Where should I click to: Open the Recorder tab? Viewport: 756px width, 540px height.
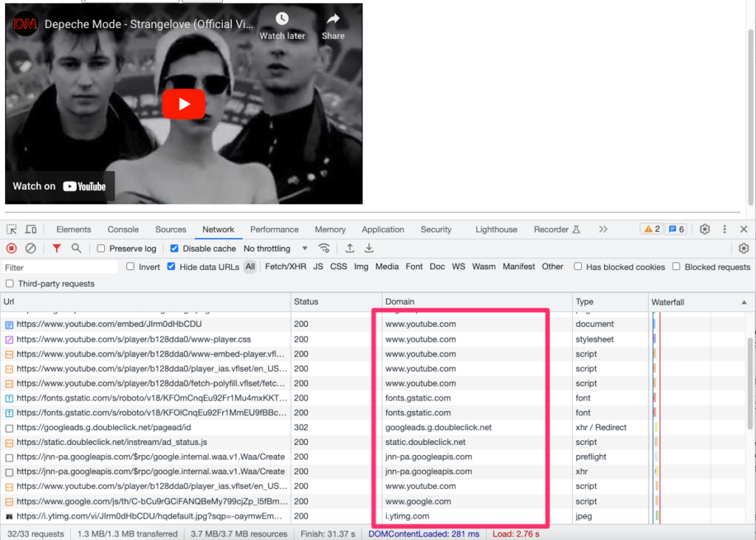pyautogui.click(x=557, y=229)
